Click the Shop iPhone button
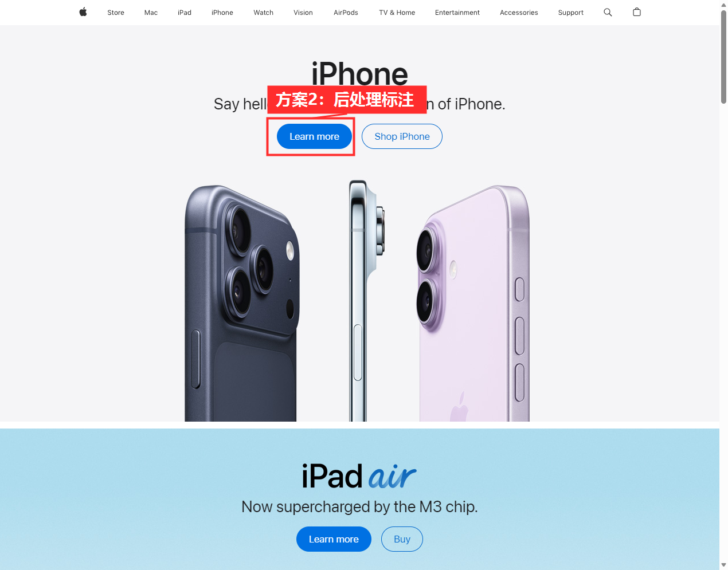The image size is (728, 570). point(402,136)
